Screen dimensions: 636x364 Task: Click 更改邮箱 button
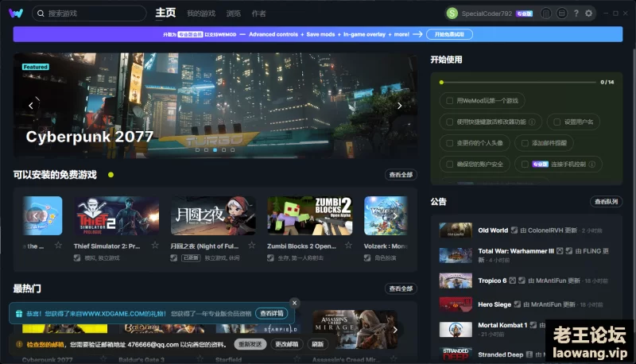pyautogui.click(x=287, y=344)
